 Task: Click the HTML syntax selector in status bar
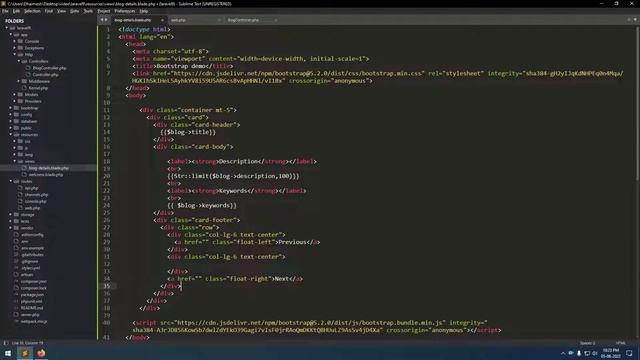coord(620,343)
